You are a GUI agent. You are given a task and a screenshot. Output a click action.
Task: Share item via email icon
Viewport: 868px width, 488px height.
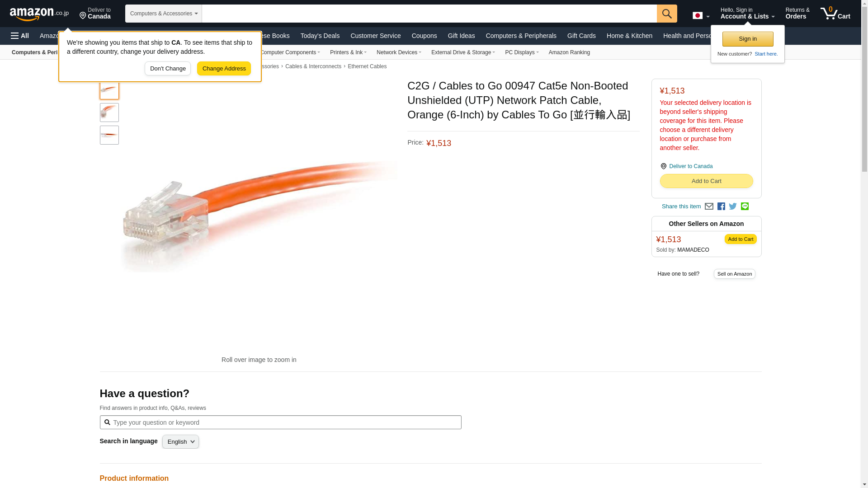click(709, 206)
